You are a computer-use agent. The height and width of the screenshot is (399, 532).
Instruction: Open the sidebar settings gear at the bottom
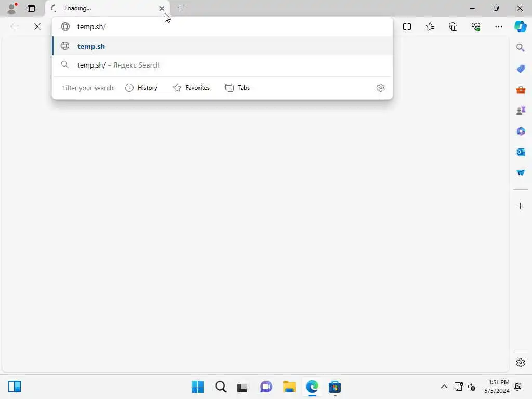tap(521, 363)
